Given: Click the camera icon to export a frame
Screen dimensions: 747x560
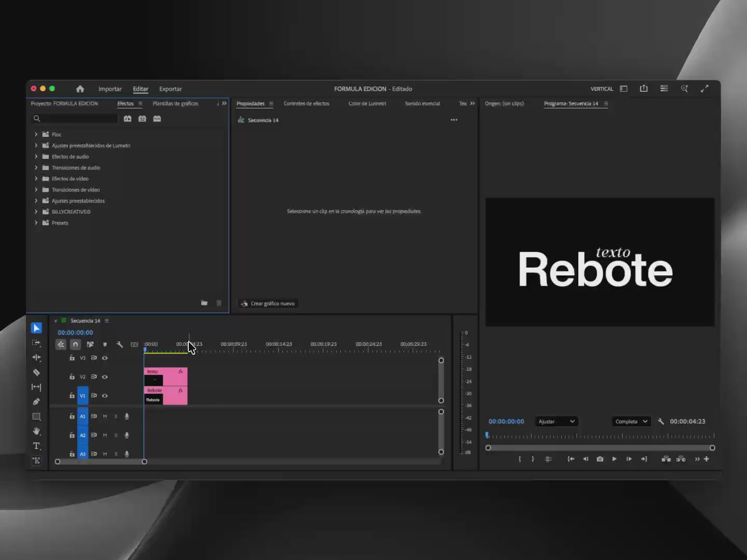Looking at the screenshot, I should [600, 459].
